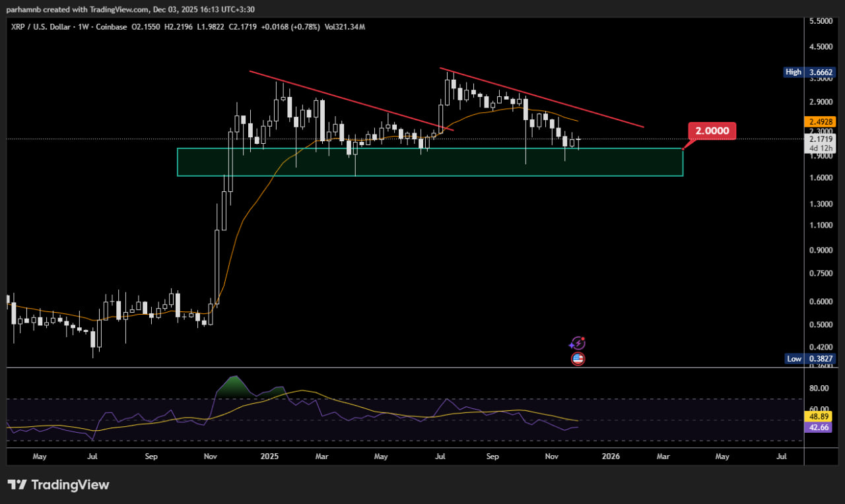Screen dimensions: 845x504
Task: Click the current price 2.1719 label
Action: (x=820, y=139)
